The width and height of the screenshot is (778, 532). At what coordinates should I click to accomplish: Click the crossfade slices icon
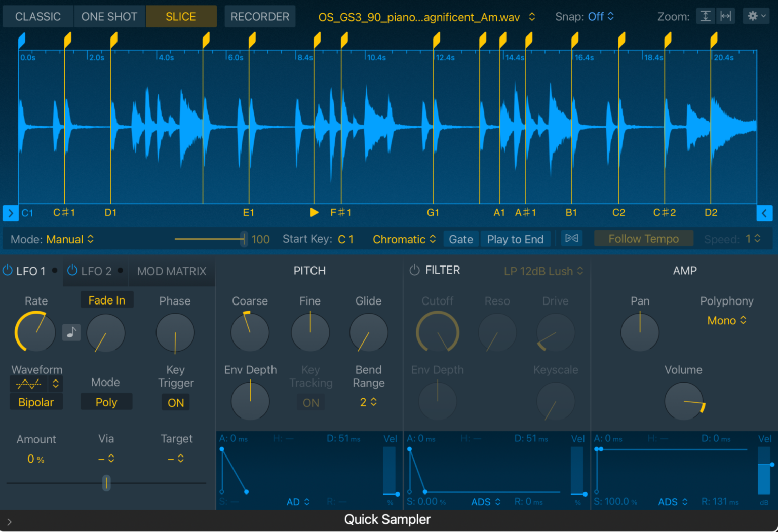click(571, 238)
